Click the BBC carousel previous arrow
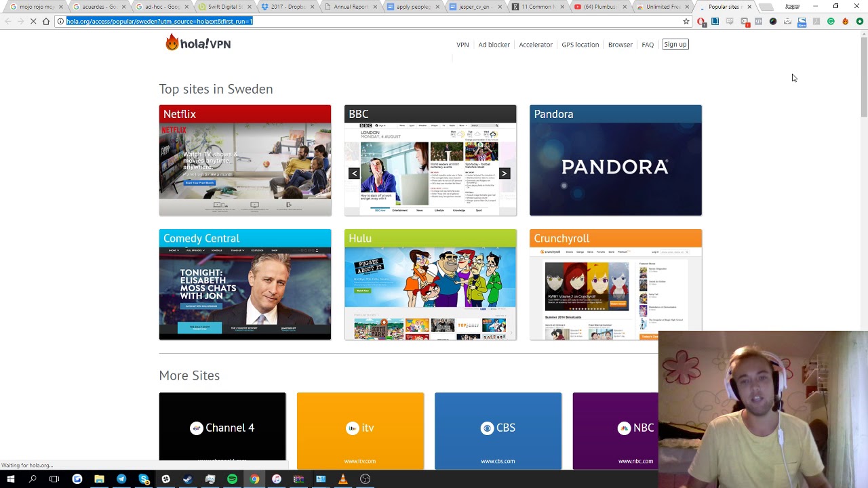 (x=354, y=174)
